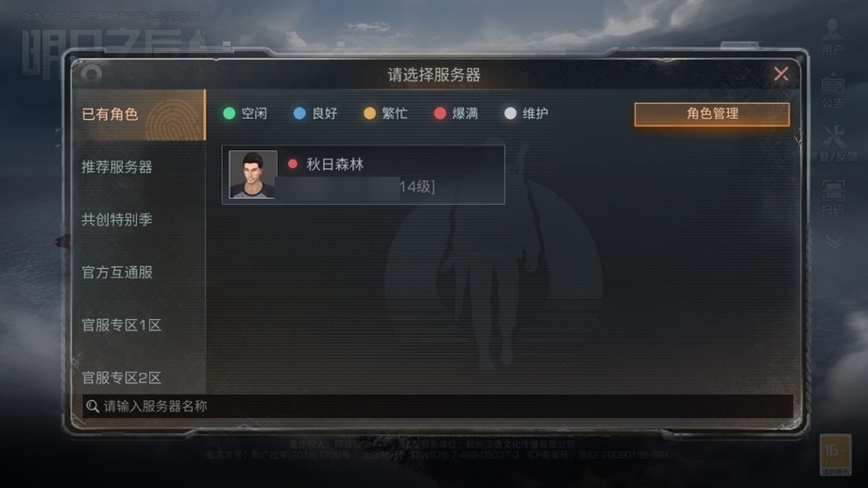868x488 pixels.
Task: Open the 用户 account icon
Action: [832, 36]
